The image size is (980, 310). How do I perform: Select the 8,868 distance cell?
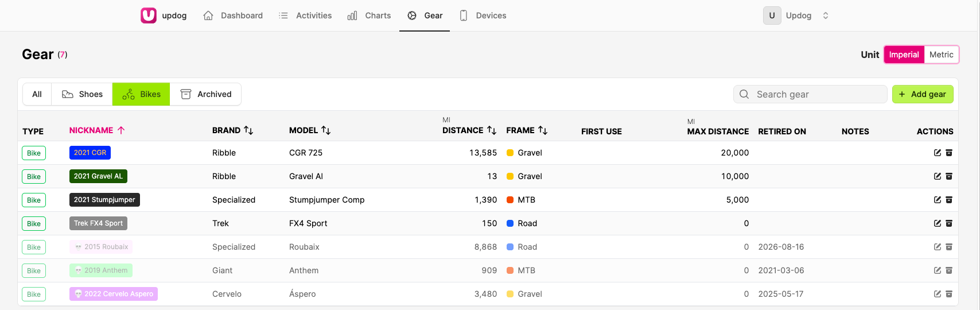[x=485, y=247]
